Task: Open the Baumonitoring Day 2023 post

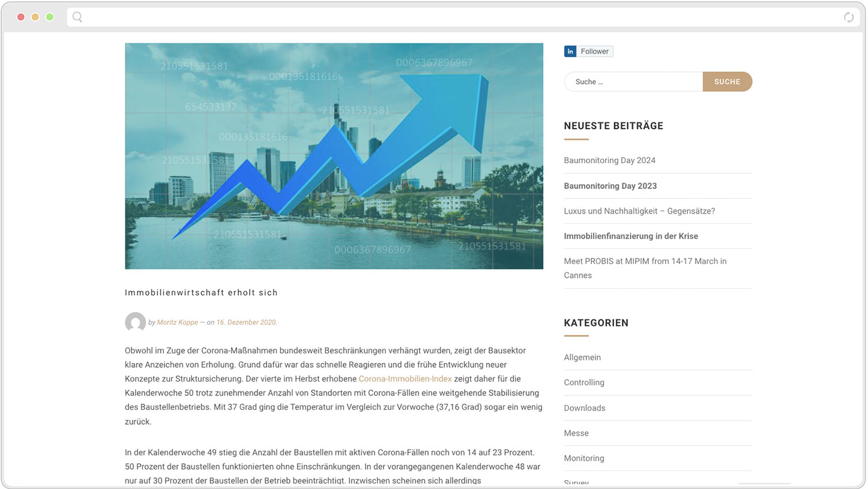Action: tap(610, 186)
